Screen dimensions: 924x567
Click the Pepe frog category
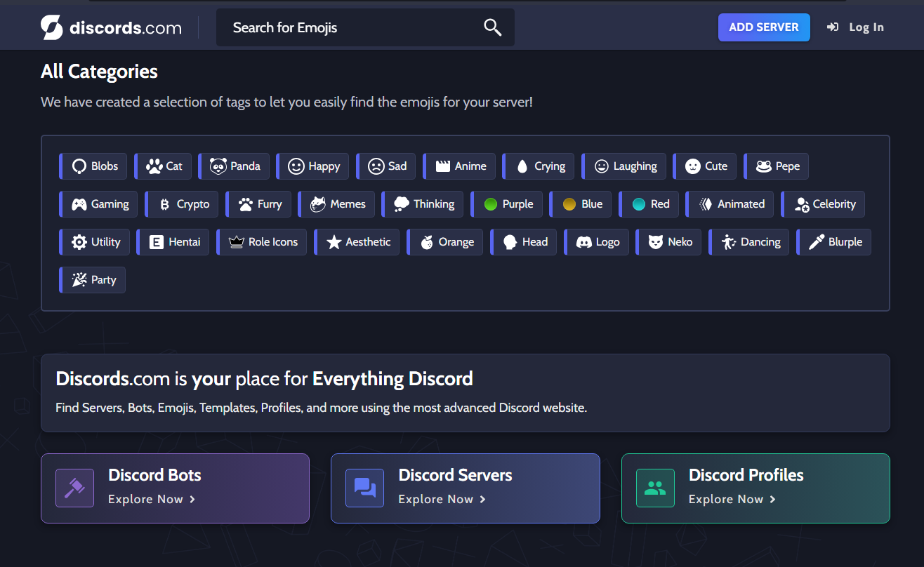coord(776,166)
